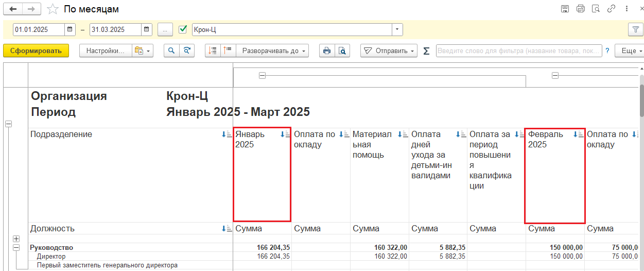Click the back navigation arrow
Image resolution: width=644 pixels, height=271 pixels.
pos(13,9)
